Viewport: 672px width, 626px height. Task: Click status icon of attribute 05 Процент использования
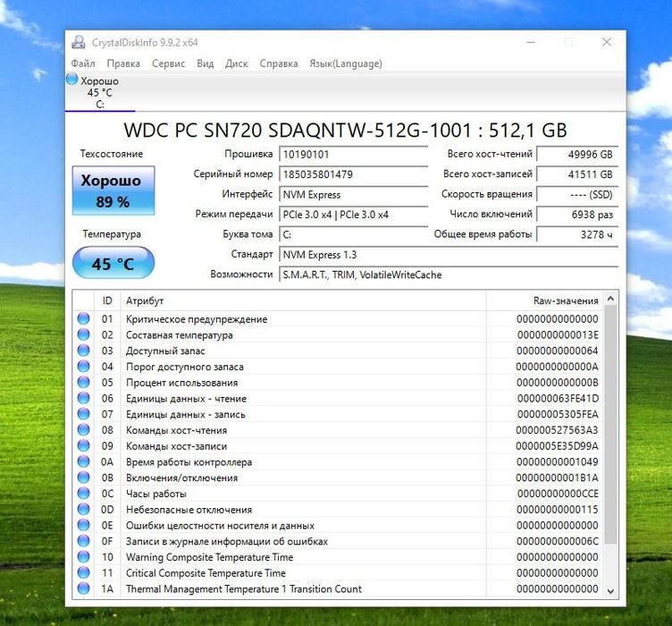84,383
